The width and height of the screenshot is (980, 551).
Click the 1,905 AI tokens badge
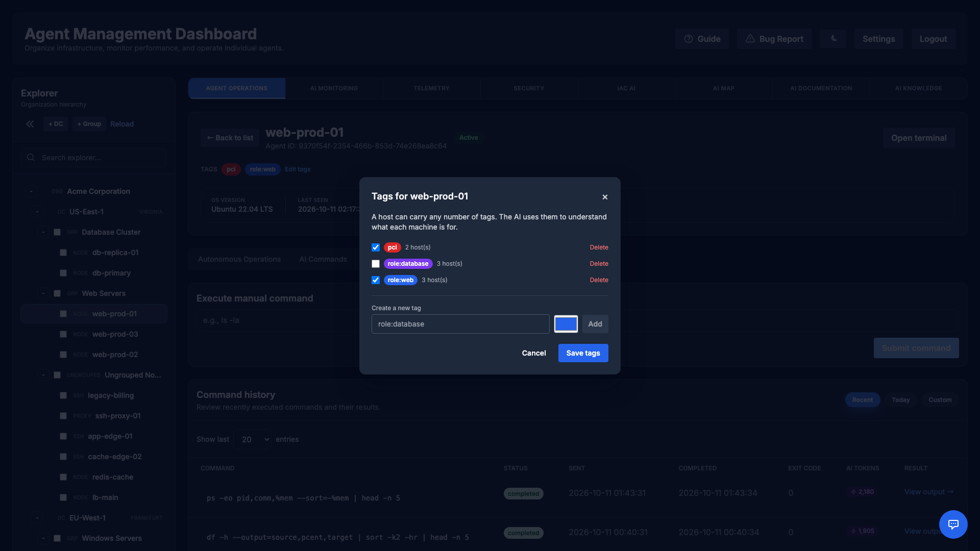(862, 531)
